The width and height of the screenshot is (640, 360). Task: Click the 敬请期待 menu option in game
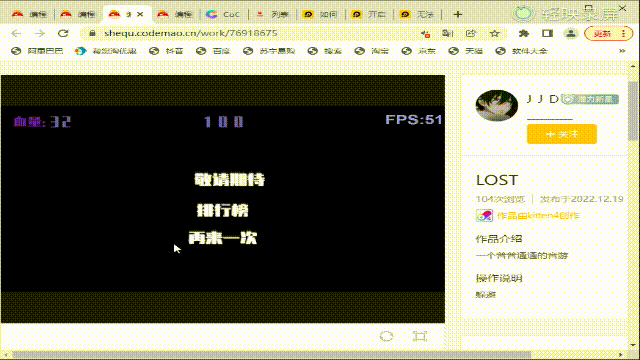(229, 180)
